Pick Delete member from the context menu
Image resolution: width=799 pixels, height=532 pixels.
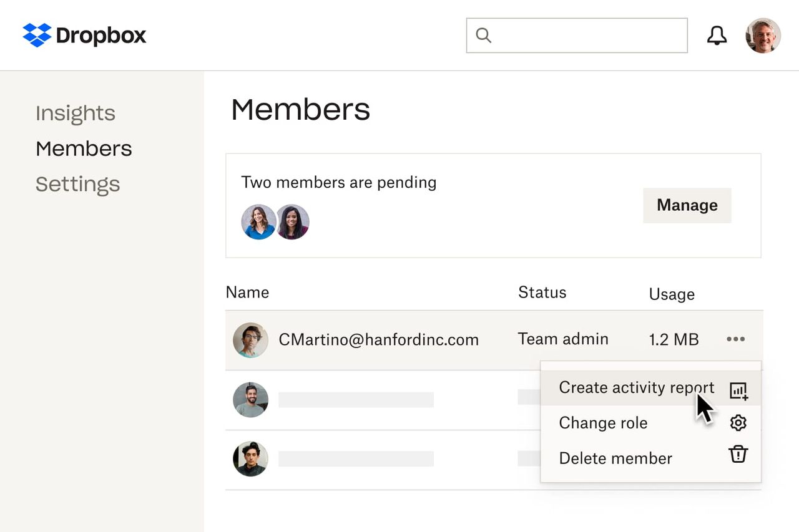tap(615, 458)
